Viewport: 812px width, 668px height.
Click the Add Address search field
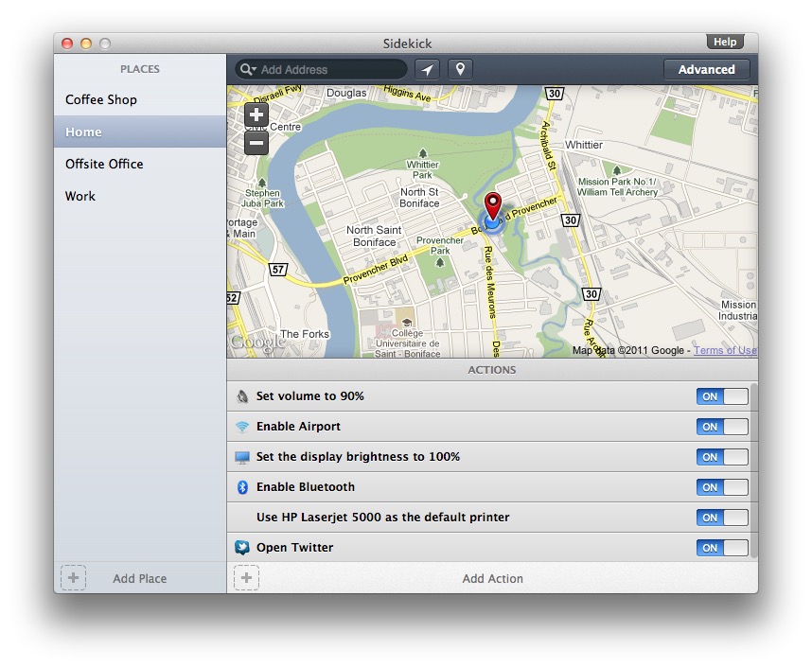click(331, 69)
